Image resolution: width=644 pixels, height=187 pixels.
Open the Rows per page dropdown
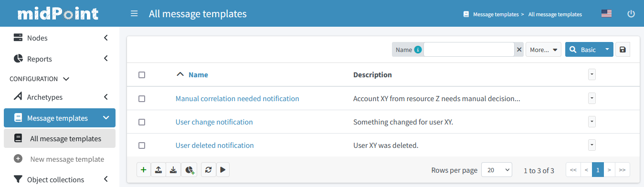click(x=496, y=170)
